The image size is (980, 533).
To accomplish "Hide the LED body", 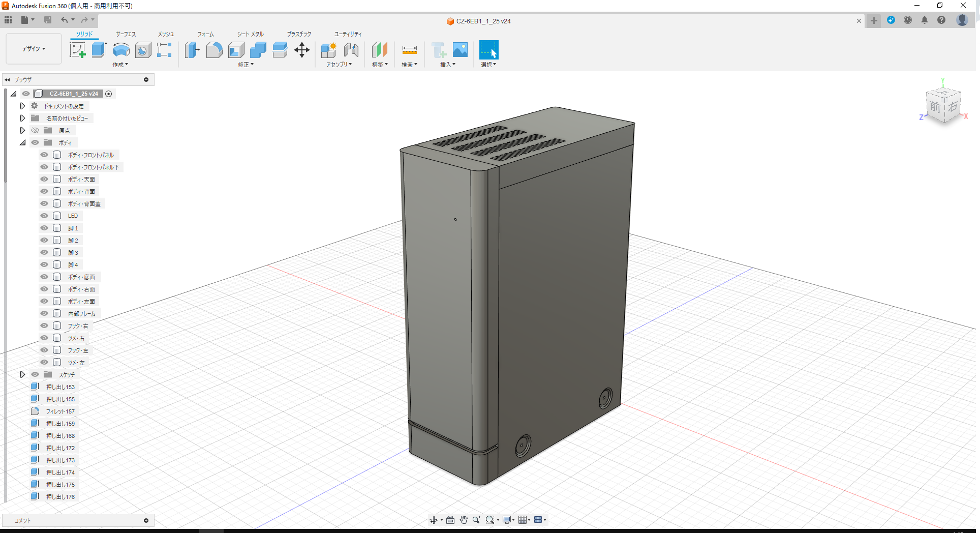I will pos(44,215).
